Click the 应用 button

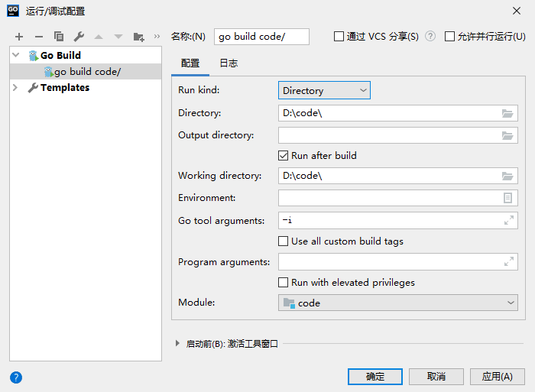[x=497, y=377]
